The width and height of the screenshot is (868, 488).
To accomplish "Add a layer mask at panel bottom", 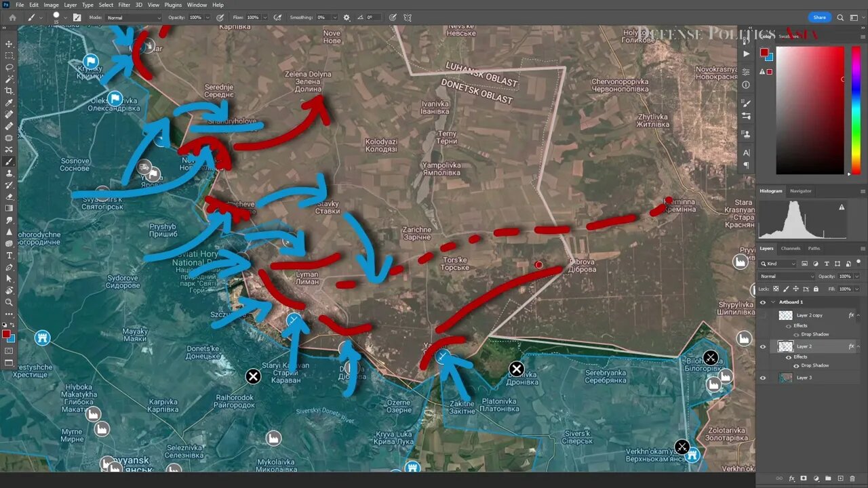I will point(804,479).
